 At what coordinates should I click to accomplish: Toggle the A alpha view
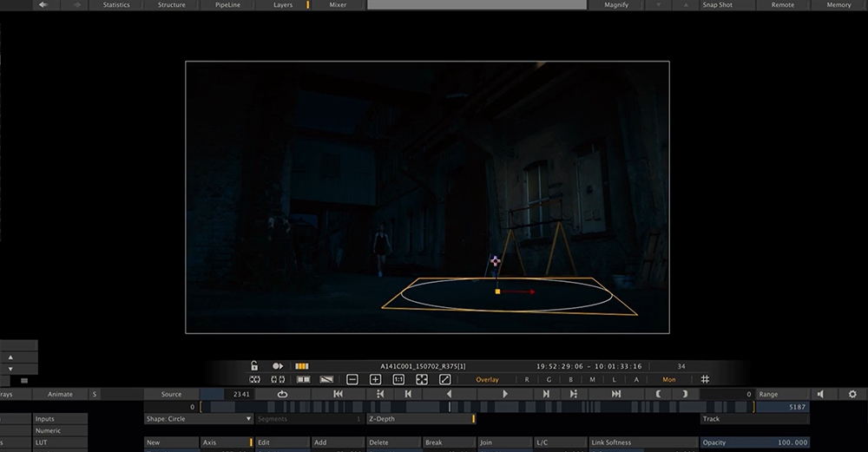636,379
